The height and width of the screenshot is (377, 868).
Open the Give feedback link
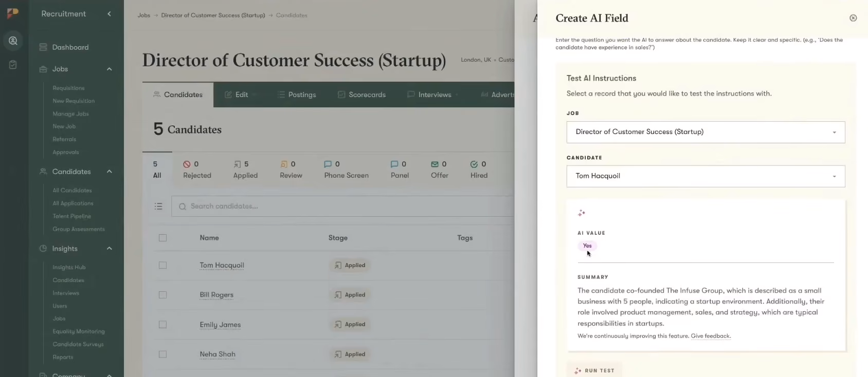point(711,336)
